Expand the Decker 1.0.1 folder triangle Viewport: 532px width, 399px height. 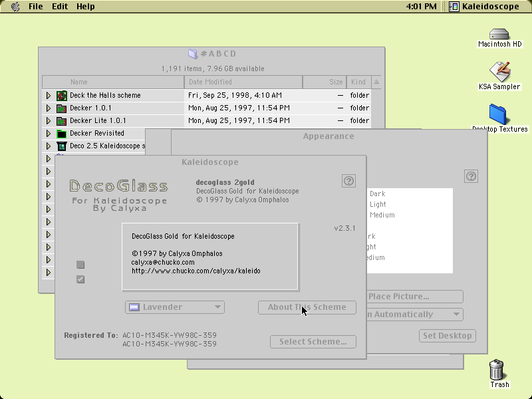click(49, 108)
